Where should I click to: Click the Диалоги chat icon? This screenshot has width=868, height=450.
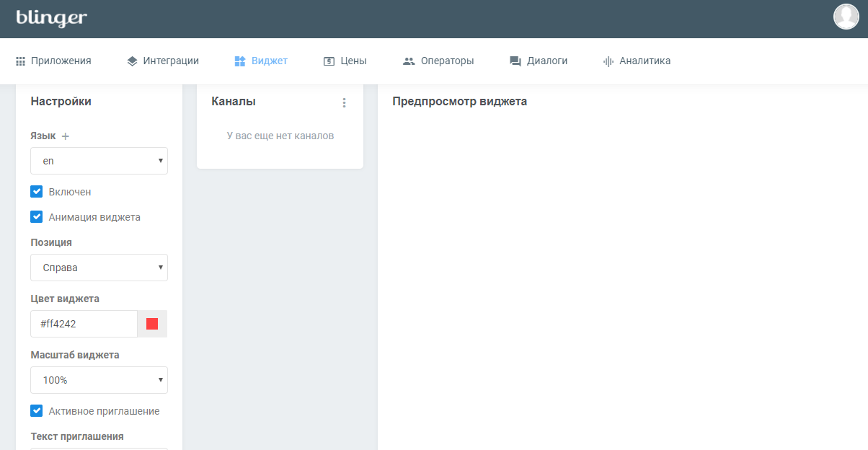click(x=515, y=61)
